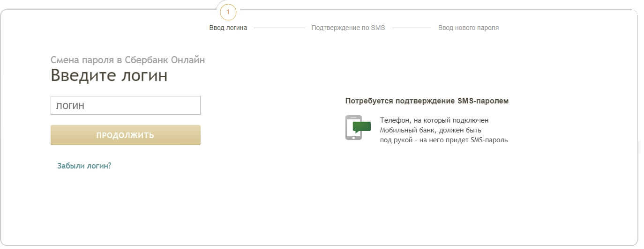Click the "Телефон, на который подключен" text line
The height and width of the screenshot is (249, 644).
(x=434, y=120)
